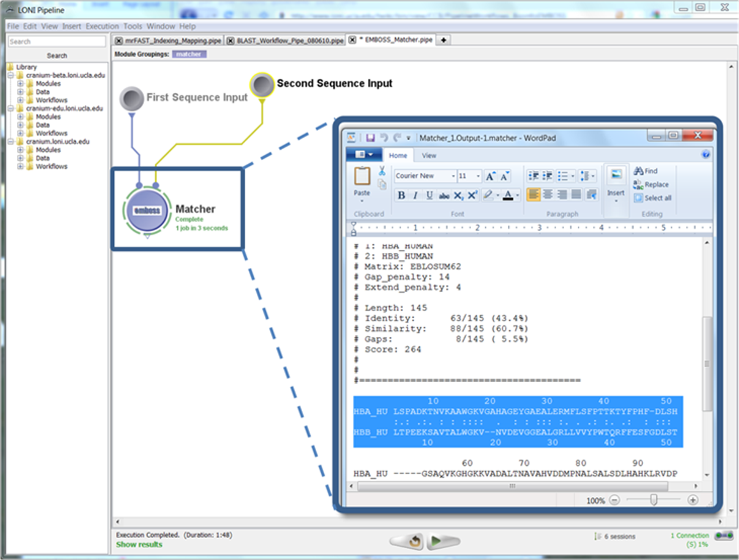Click the Search button in the library panel
This screenshot has height=560, width=739.
coord(57,55)
